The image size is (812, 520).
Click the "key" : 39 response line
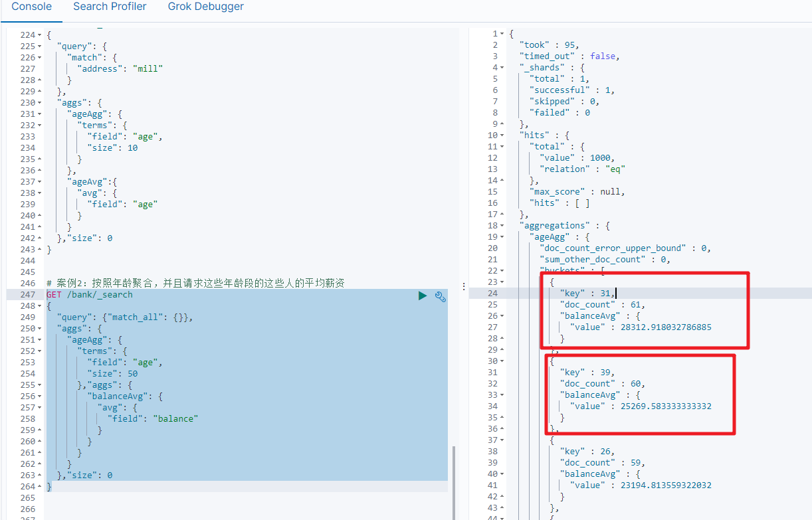tap(587, 372)
